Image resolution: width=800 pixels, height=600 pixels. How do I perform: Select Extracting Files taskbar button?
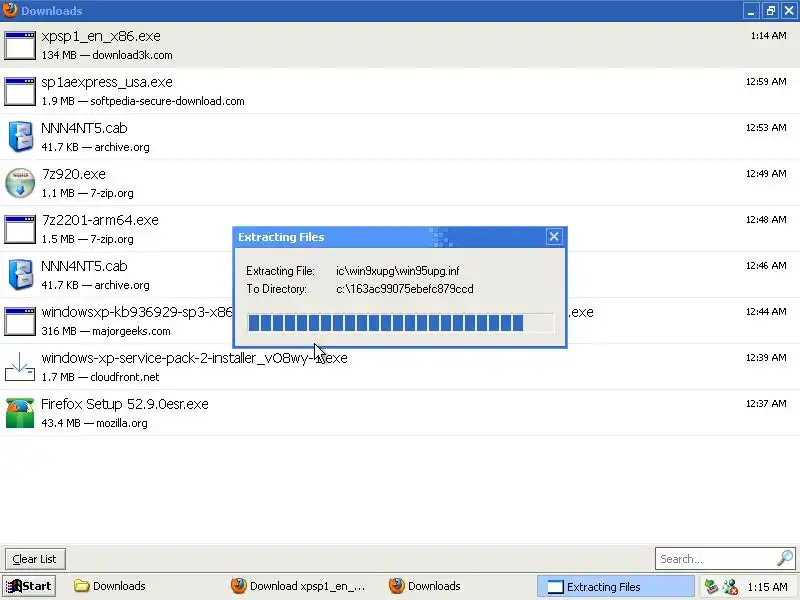click(x=615, y=586)
